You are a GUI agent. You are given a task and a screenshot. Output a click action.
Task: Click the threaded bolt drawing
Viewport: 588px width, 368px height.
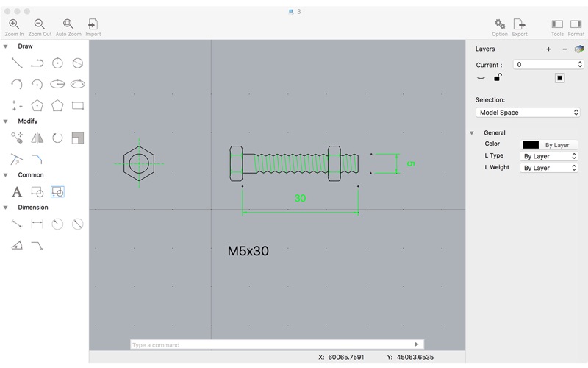pos(294,163)
